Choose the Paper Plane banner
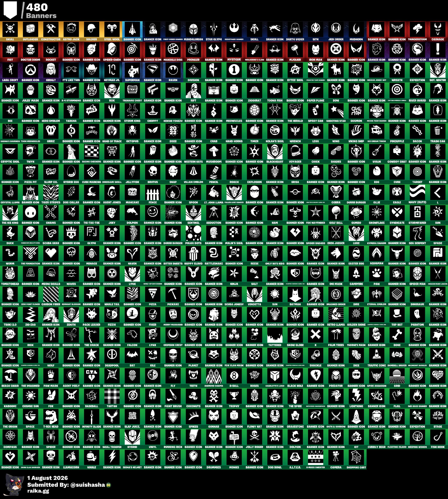This screenshot has width=448, height=499. point(316,93)
